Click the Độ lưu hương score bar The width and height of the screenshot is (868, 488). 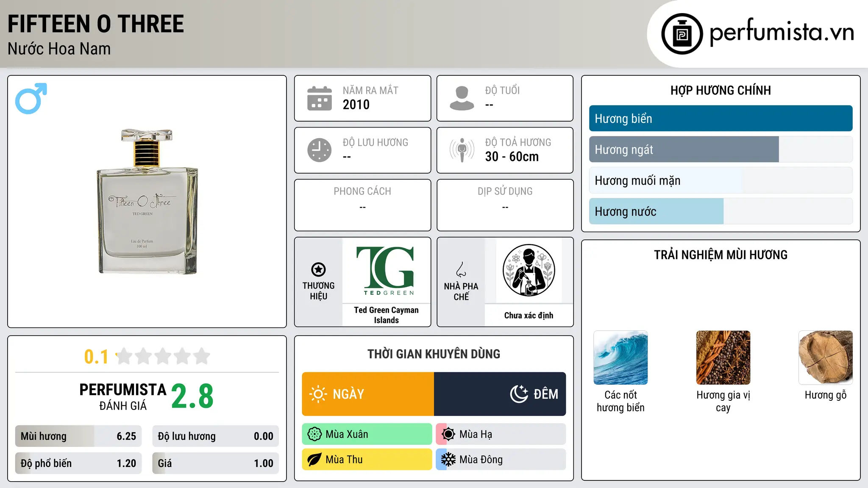(216, 436)
